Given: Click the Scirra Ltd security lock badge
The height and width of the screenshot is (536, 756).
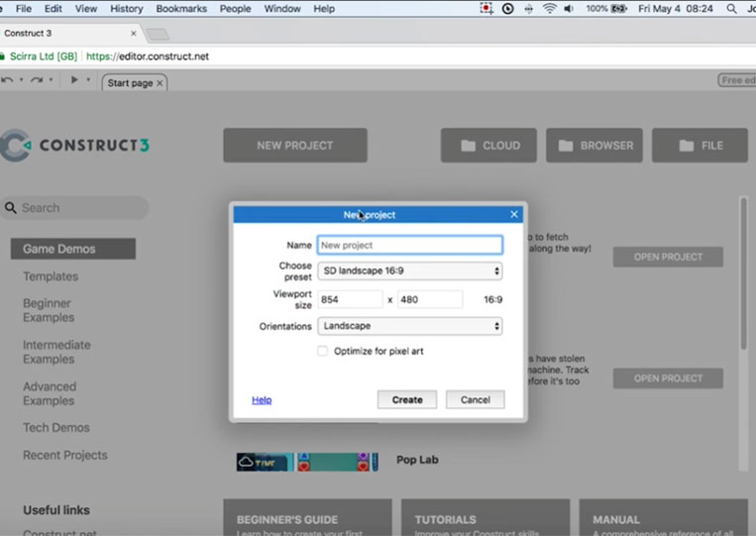Looking at the screenshot, I should point(39,56).
